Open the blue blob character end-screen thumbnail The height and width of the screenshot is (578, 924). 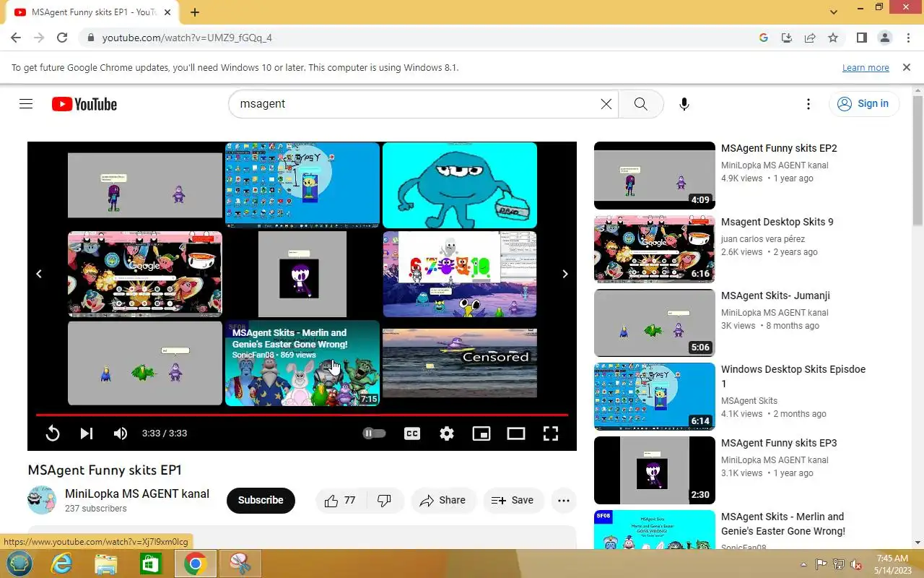coord(460,185)
